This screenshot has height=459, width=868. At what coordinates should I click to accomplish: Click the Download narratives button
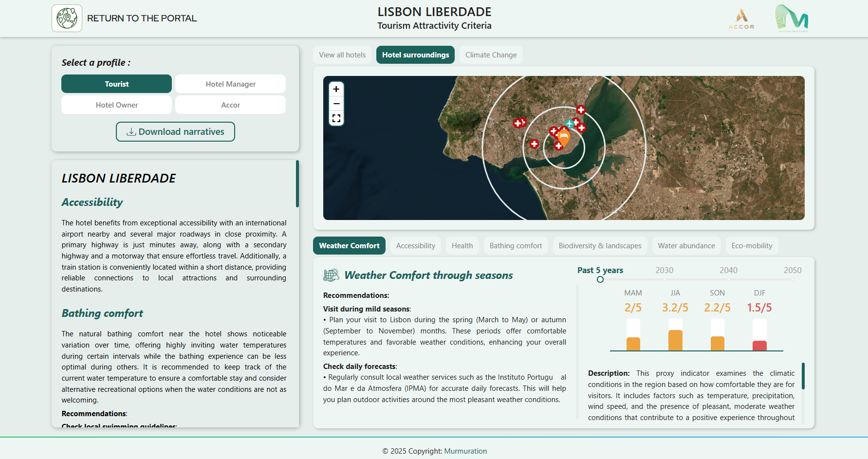tap(175, 132)
